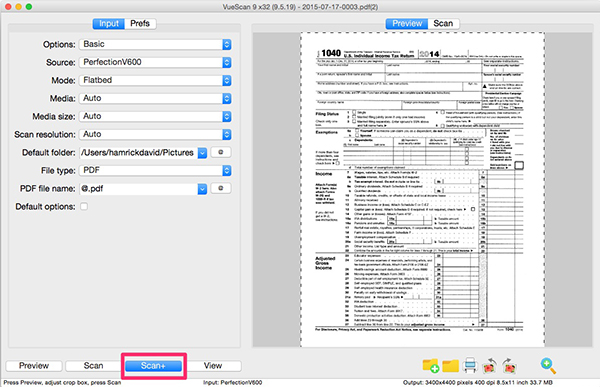Expand the Default folder history arrow

pyautogui.click(x=202, y=153)
